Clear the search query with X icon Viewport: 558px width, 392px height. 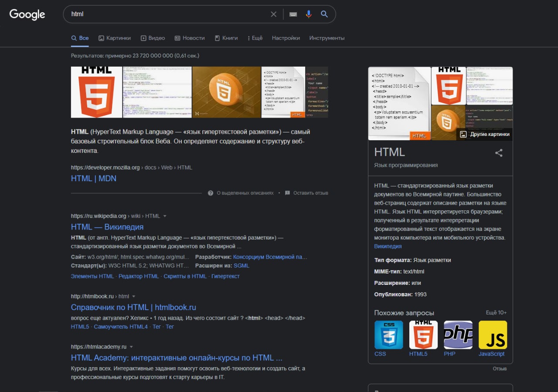pos(273,14)
